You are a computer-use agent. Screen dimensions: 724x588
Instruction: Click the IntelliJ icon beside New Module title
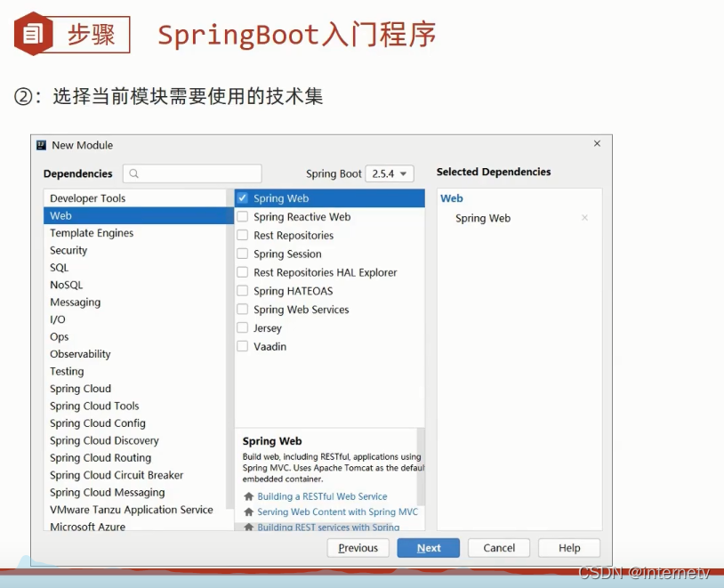pos(41,146)
